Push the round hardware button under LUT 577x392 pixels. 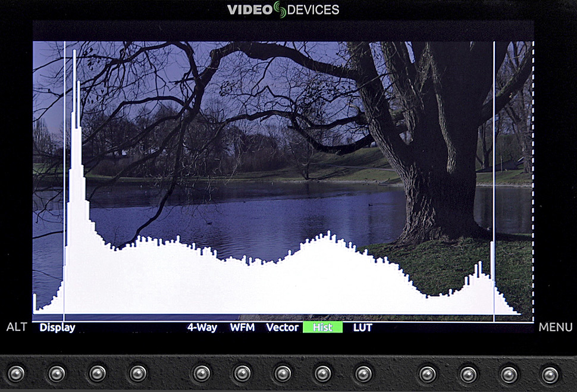pos(363,374)
